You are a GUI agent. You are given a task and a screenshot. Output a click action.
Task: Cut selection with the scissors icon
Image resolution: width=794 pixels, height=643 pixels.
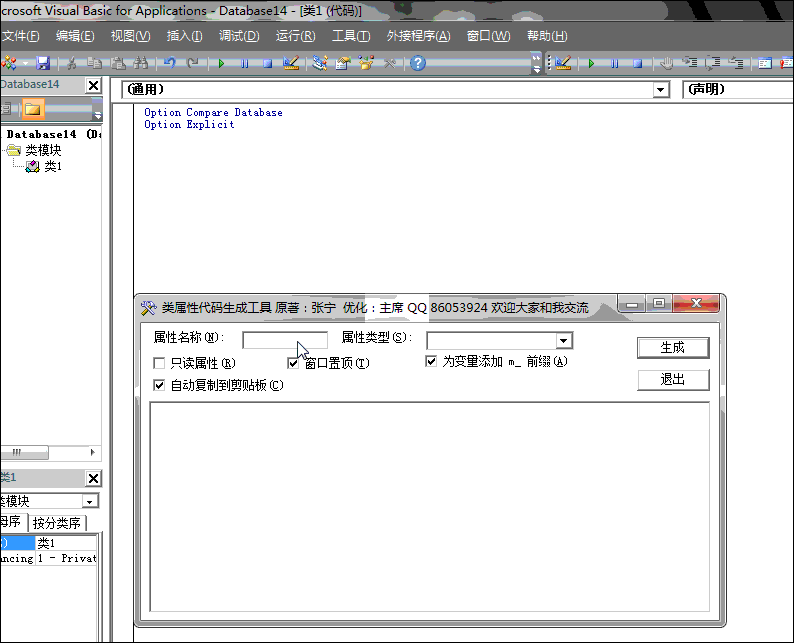tap(72, 63)
